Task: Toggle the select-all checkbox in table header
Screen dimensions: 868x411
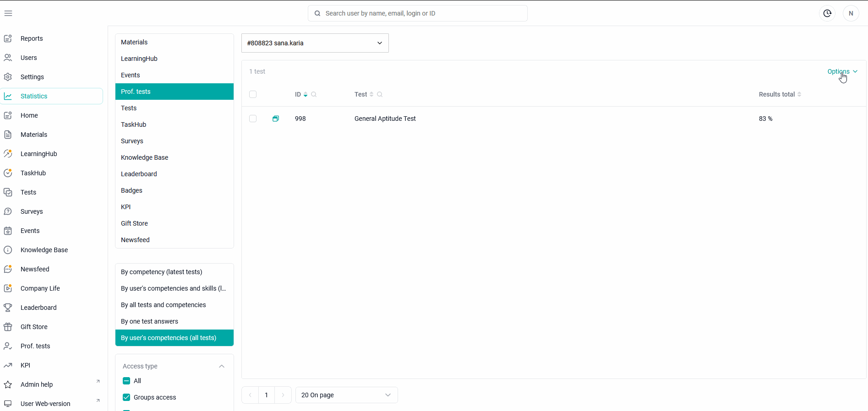Action: 253,94
